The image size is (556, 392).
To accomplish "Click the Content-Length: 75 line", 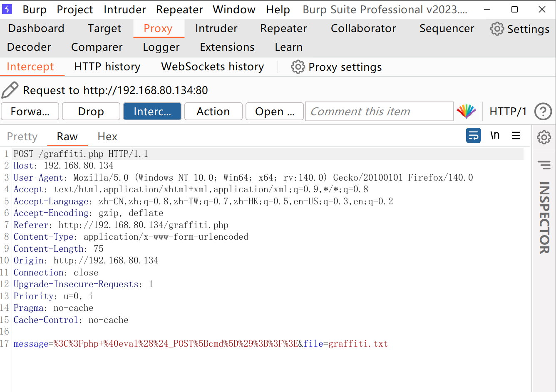I will (x=59, y=249).
